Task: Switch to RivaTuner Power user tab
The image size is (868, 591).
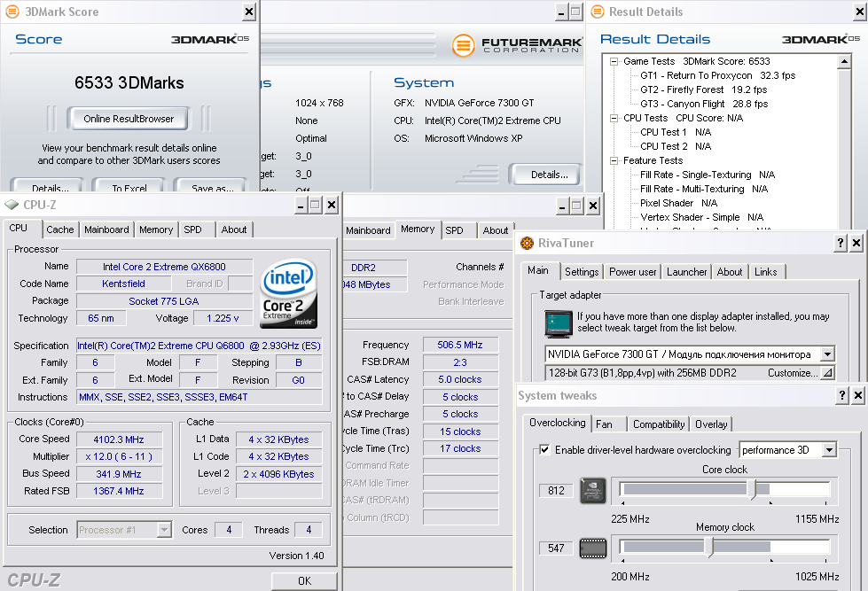Action: tap(632, 272)
